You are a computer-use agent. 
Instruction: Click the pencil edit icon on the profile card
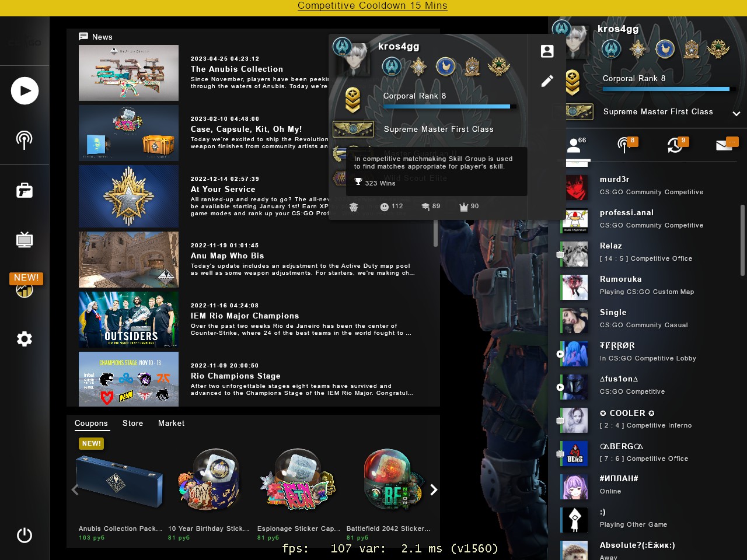[547, 81]
